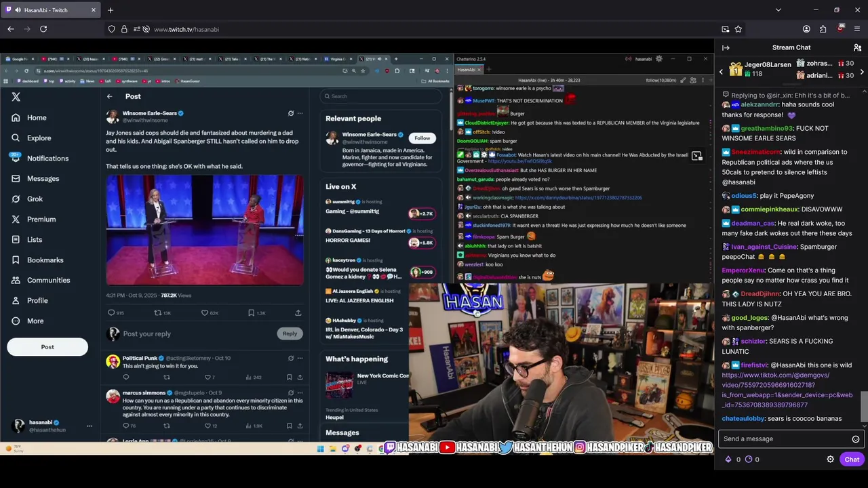Open the firefistvi TikTok link in chat
The height and width of the screenshot is (488, 868).
point(787,390)
